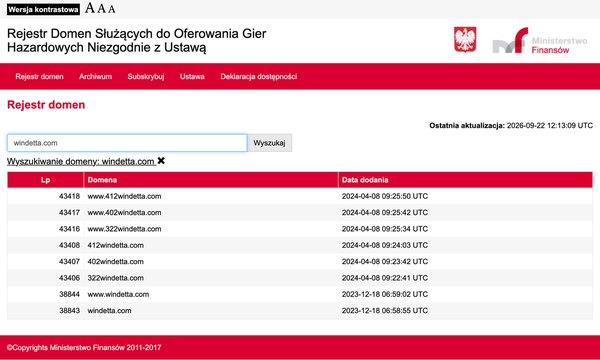Click date 2024-04-08 09:25:42 UTC
Image resolution: width=600 pixels, height=360 pixels.
click(x=385, y=213)
